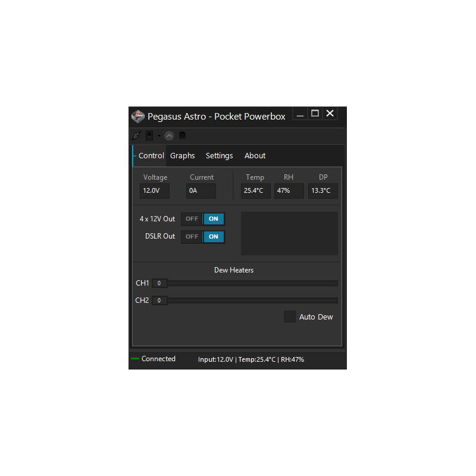Open the dropdown arrow beside device icon

pyautogui.click(x=159, y=136)
